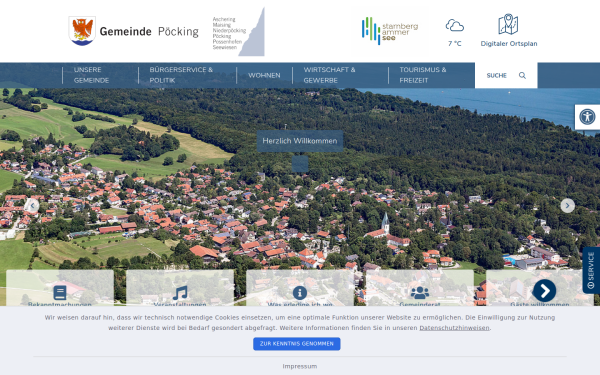This screenshot has height=375, width=600.
Task: Click the 7 °C temperature text
Action: (x=455, y=44)
